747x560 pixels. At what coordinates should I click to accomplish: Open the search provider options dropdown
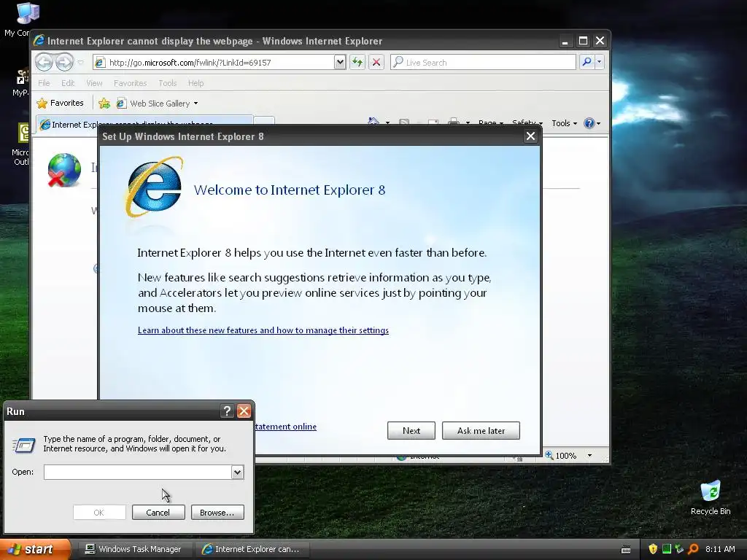[x=600, y=63]
